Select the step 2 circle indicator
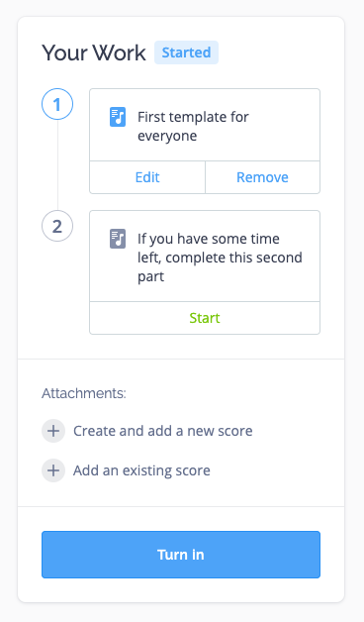Viewport: 364px width, 622px height. coord(57,226)
